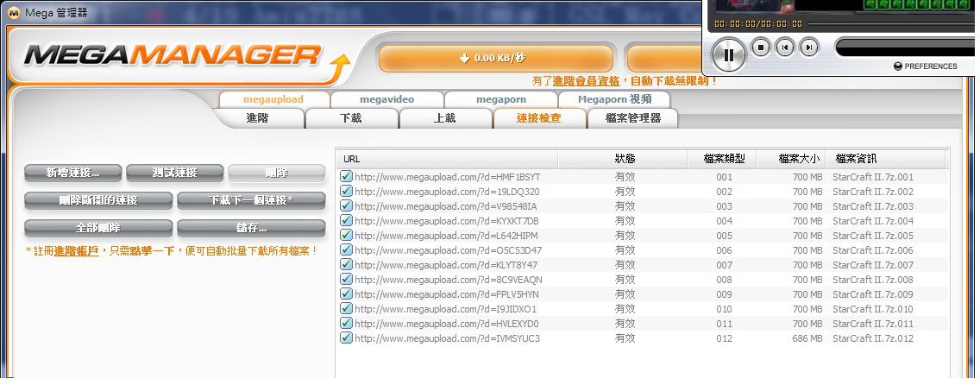This screenshot has width=980, height=385.
Task: Click the greyed 刪除 button
Action: [x=277, y=173]
